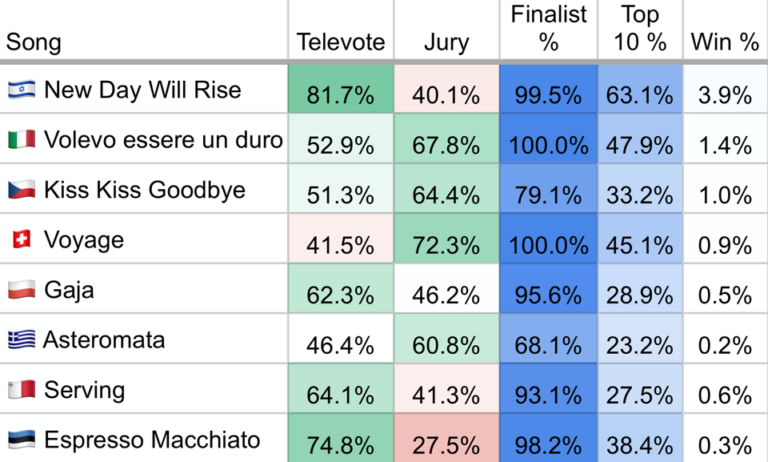Select the Jury column header
This screenshot has height=462, width=768.
coord(446,42)
